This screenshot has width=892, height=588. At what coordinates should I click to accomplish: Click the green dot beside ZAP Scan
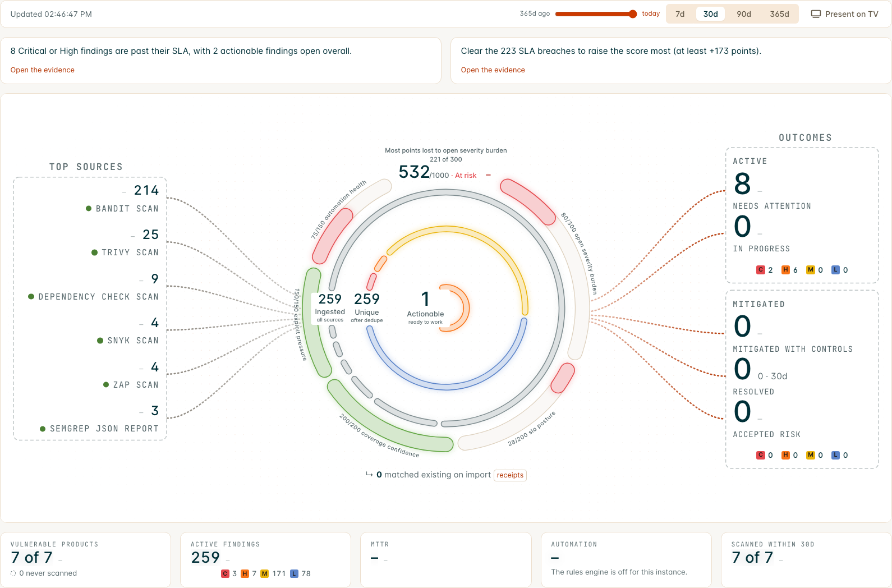(106, 385)
